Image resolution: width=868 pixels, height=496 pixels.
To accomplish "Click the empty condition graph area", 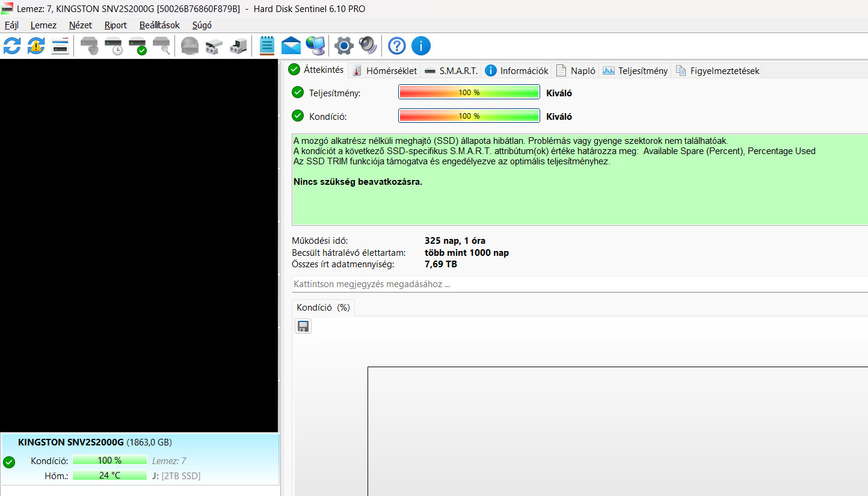I will coord(618,431).
